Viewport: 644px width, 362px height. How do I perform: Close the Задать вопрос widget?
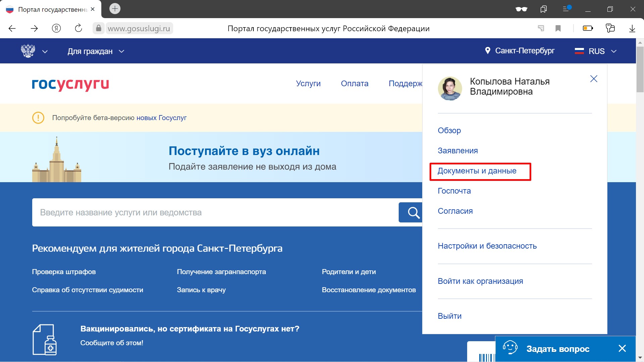tap(622, 349)
